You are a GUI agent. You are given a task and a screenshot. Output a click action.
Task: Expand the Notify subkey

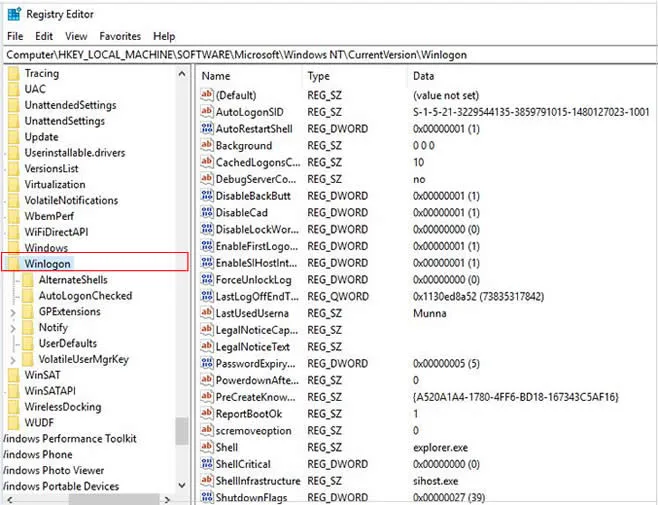(12, 328)
